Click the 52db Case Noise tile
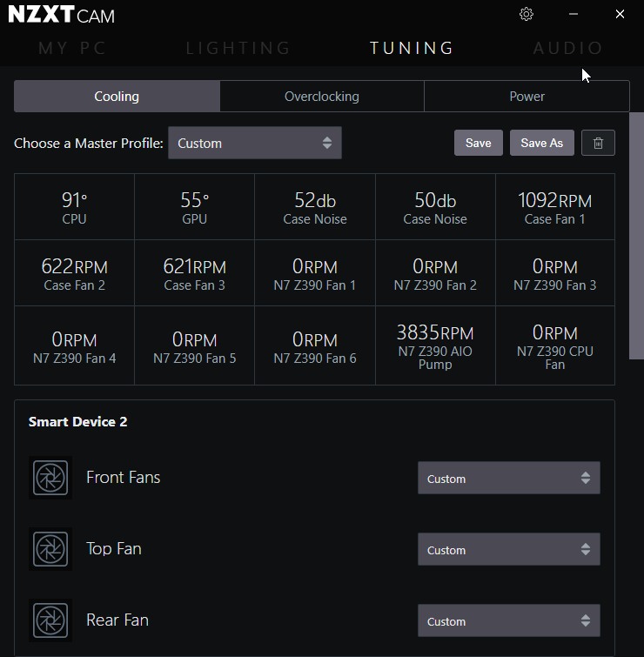 [315, 207]
